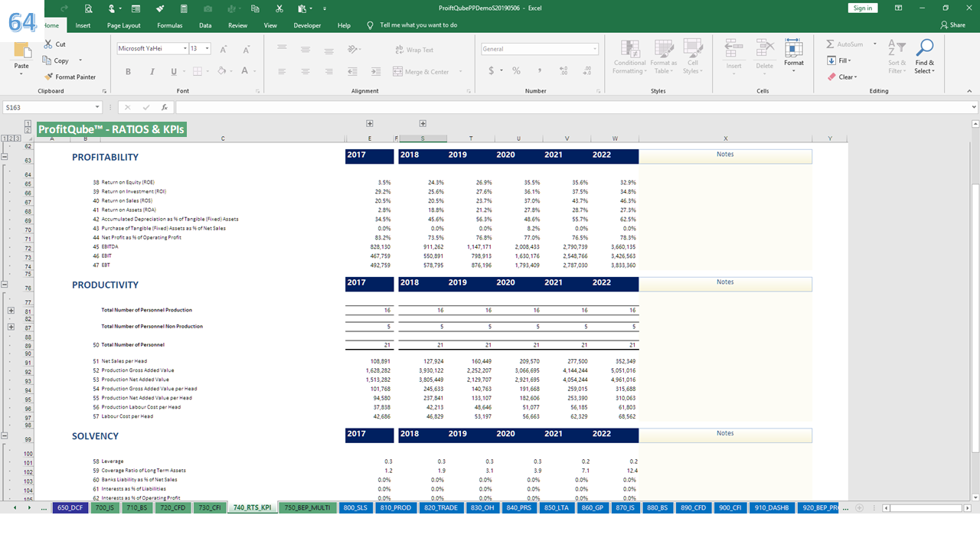Viewport: 980px width, 551px height.
Task: Open the fill color dropdown arrow
Action: 232,71
